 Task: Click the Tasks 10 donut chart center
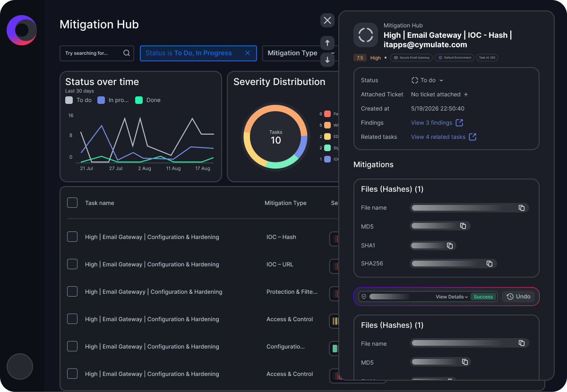(x=275, y=137)
